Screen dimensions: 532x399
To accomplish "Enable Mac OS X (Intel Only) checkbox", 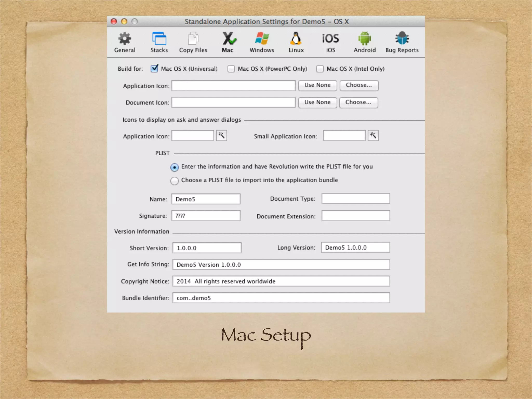I will pos(320,69).
